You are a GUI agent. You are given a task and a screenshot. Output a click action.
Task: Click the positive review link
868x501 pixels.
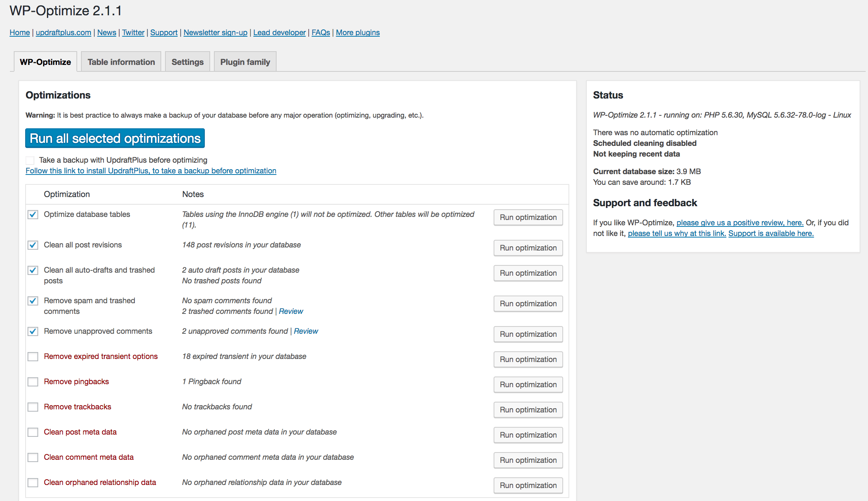point(740,223)
